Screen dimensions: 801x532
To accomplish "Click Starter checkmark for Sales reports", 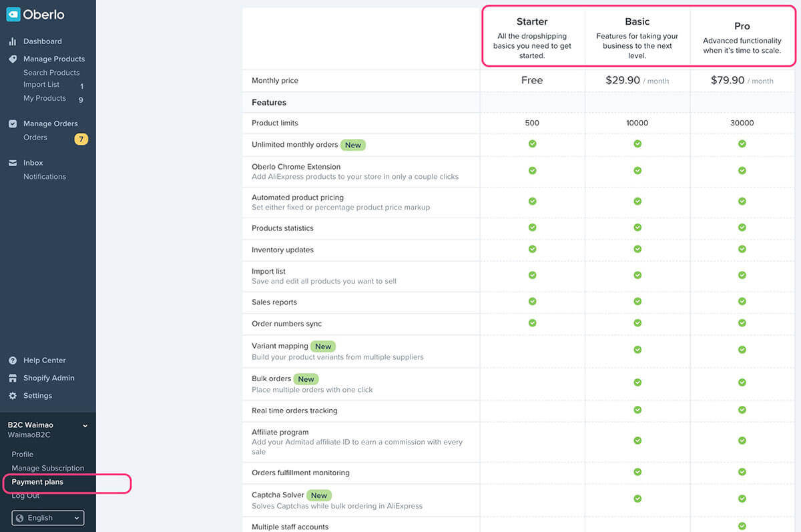I will 533,302.
